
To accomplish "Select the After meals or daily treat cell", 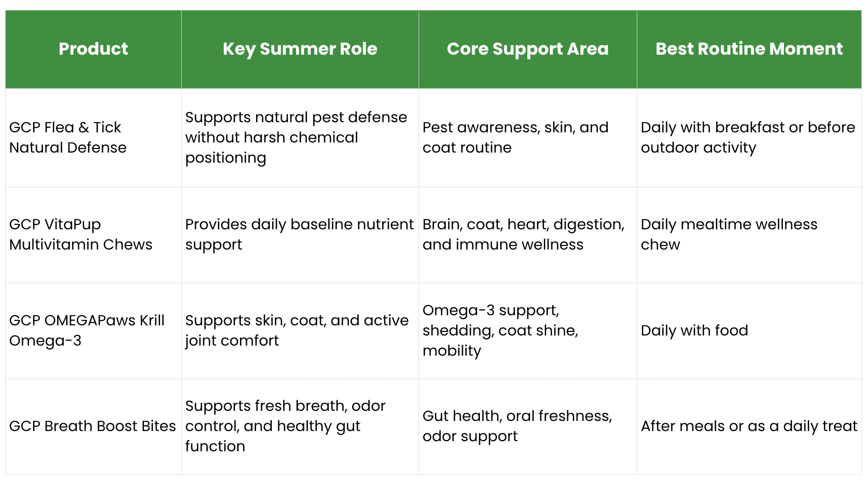I will pyautogui.click(x=749, y=426).
